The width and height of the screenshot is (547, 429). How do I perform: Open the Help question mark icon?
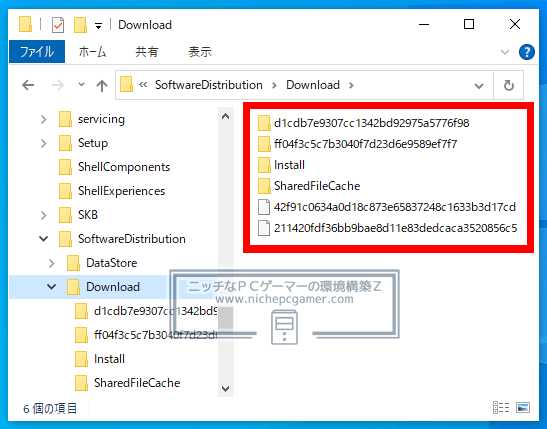[x=526, y=52]
